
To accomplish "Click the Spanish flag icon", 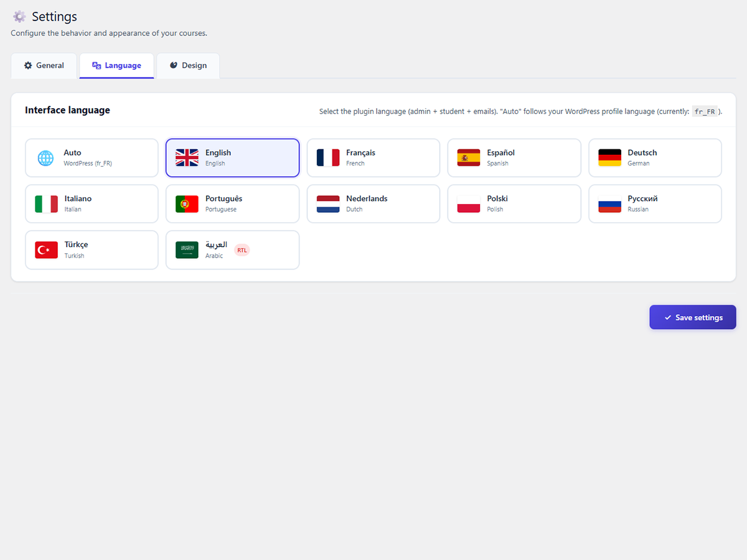I will pyautogui.click(x=468, y=158).
